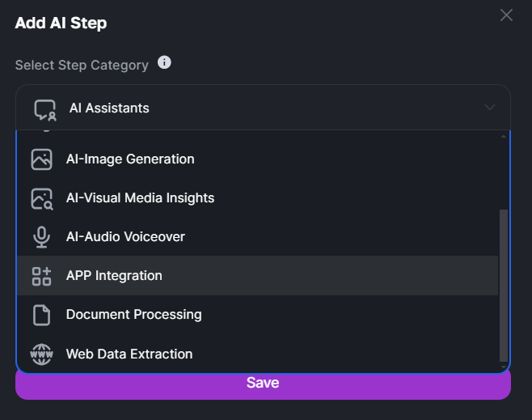532x420 pixels.
Task: Click the Document Processing page icon
Action: pos(42,316)
